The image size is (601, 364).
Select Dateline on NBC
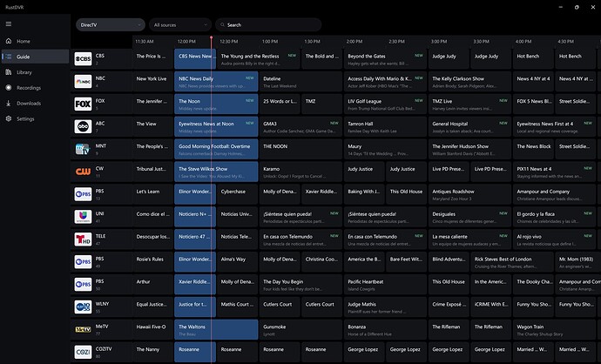click(300, 81)
